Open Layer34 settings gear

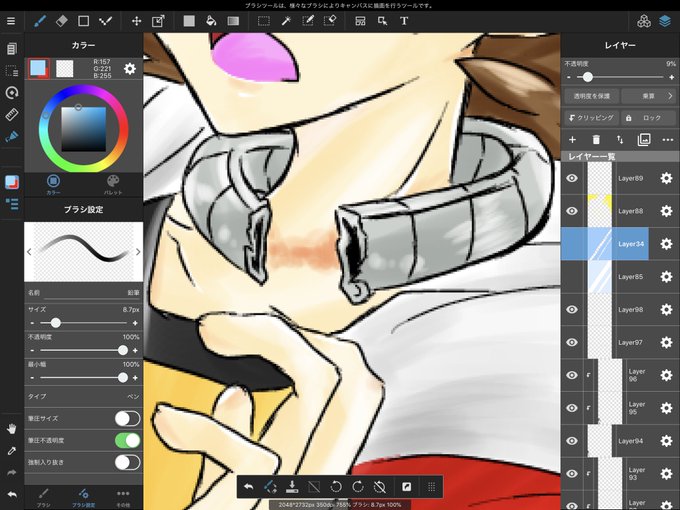pos(666,244)
